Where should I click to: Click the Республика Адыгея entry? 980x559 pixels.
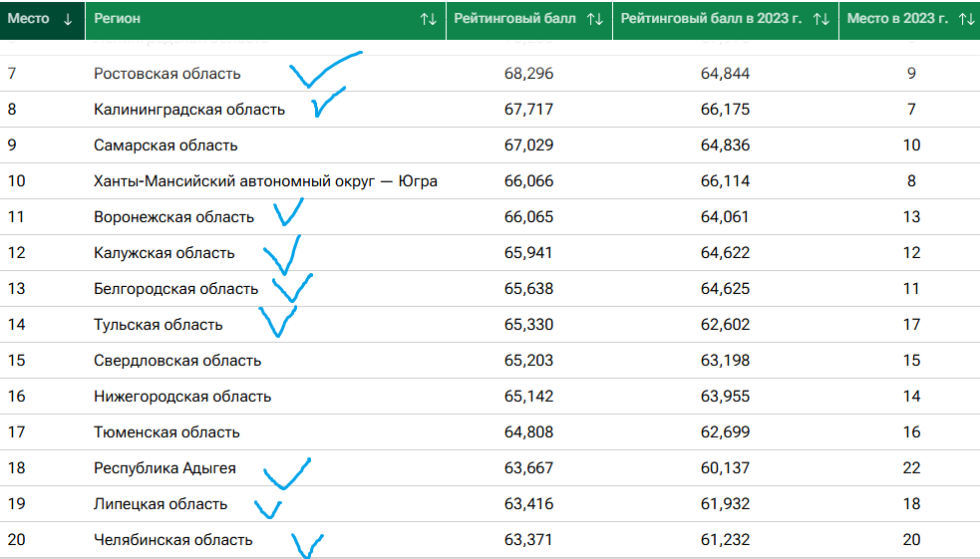pos(164,468)
